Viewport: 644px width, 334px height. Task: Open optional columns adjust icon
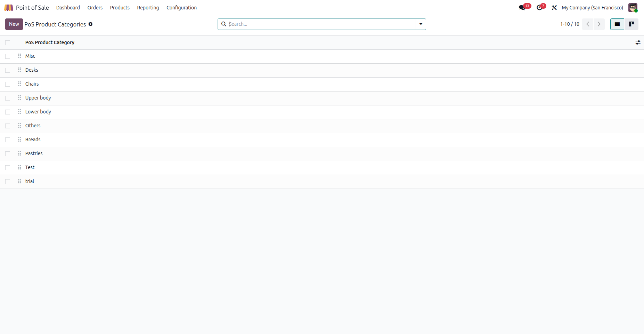638,42
